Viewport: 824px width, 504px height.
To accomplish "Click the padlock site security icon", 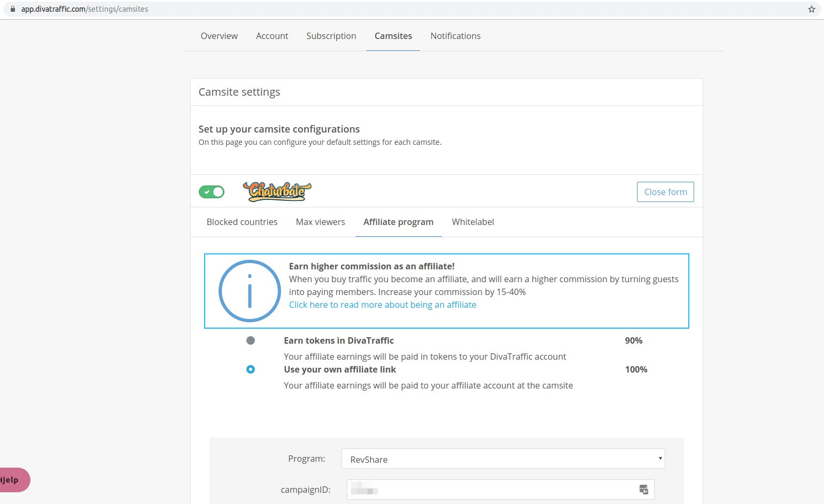I will pos(13,9).
